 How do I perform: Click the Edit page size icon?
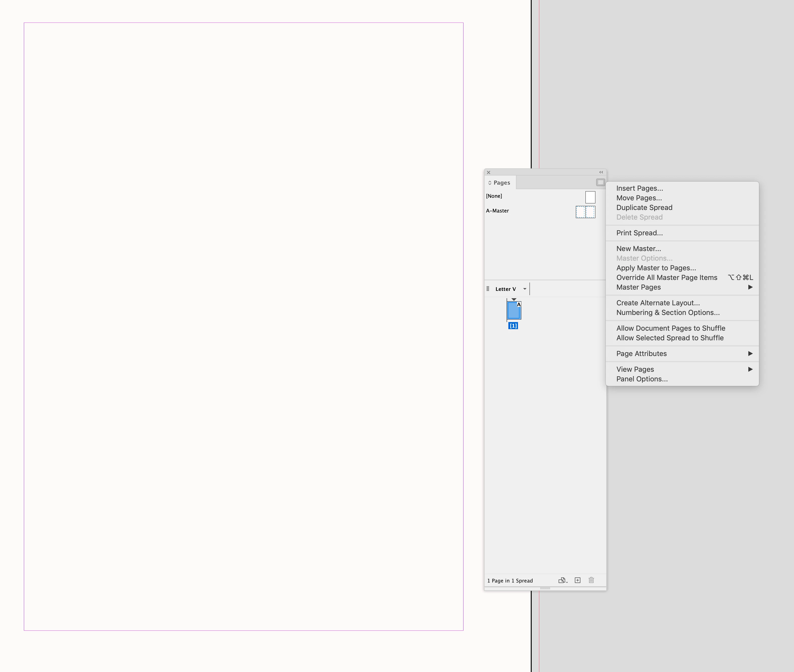point(562,580)
